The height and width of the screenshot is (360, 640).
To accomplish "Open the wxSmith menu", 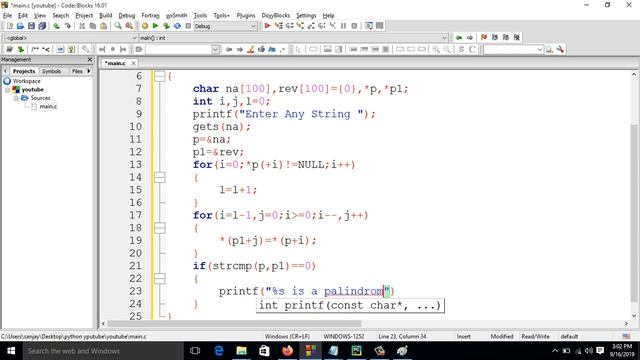I will click(176, 16).
